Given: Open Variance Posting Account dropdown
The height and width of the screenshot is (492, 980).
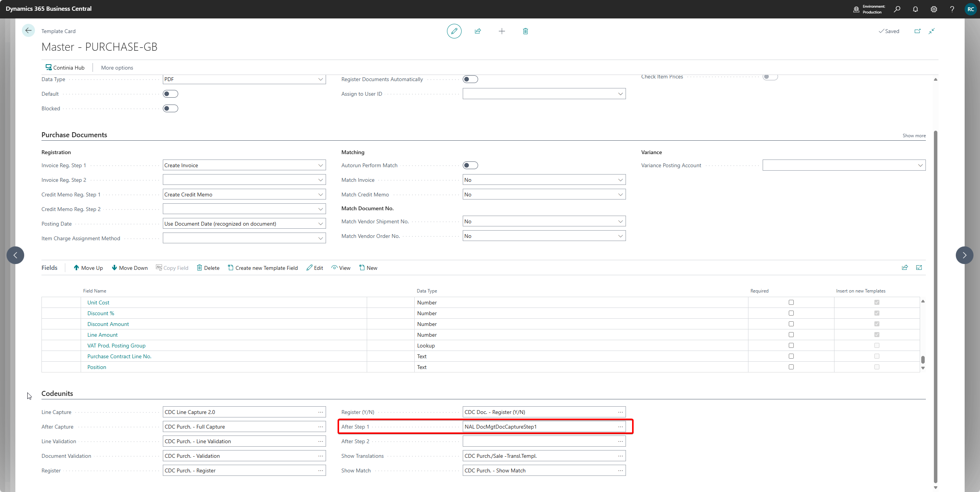Looking at the screenshot, I should (x=920, y=165).
